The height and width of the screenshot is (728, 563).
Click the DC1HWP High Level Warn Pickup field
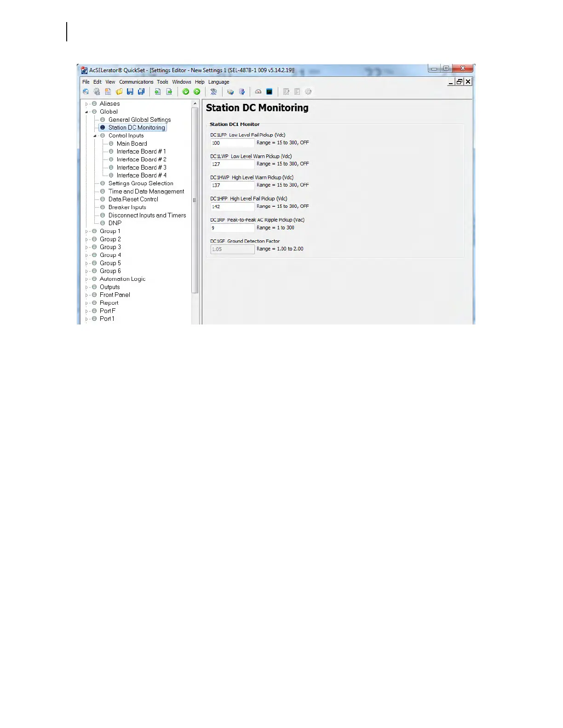coord(232,185)
